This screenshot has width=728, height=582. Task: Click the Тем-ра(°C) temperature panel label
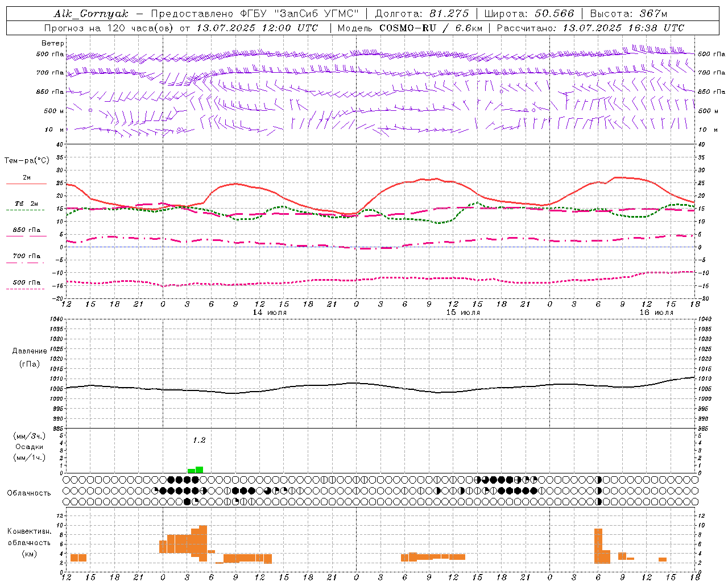point(27,161)
